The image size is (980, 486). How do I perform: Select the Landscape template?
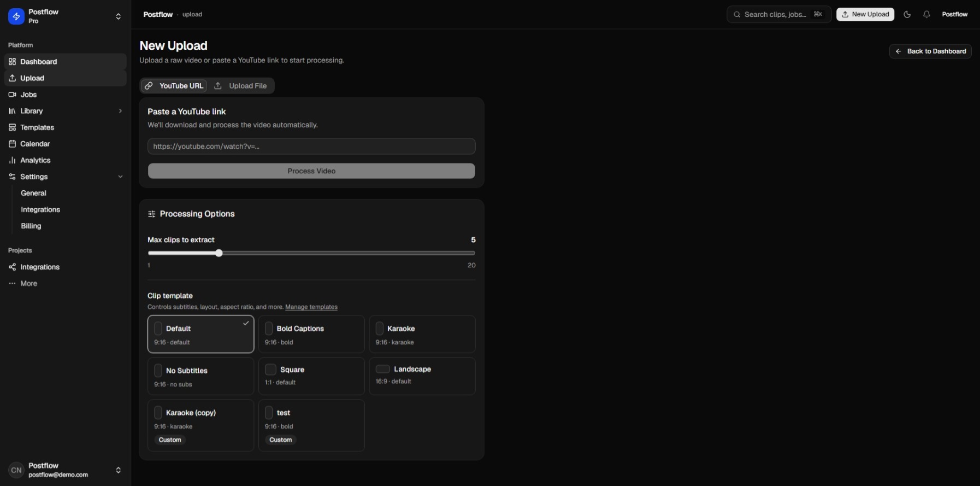(x=422, y=376)
